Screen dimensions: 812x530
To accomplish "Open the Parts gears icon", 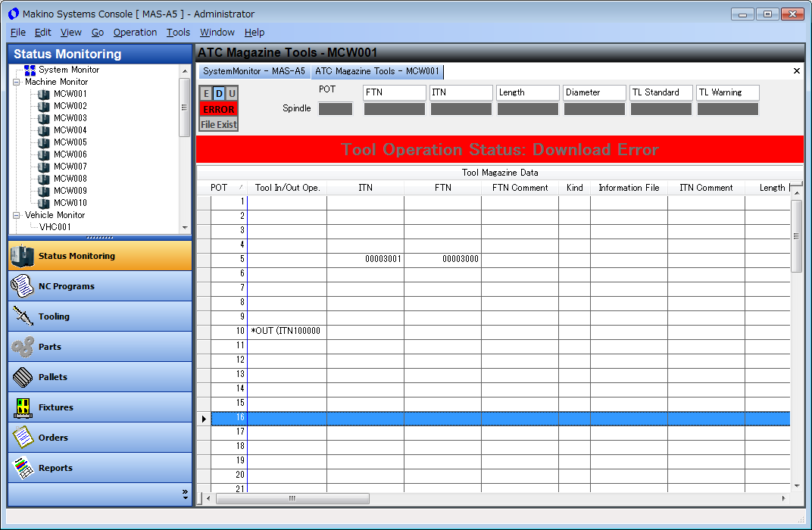I will point(23,347).
